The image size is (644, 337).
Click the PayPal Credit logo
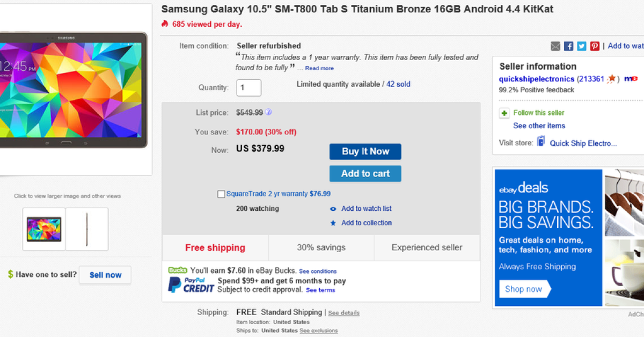(191, 285)
